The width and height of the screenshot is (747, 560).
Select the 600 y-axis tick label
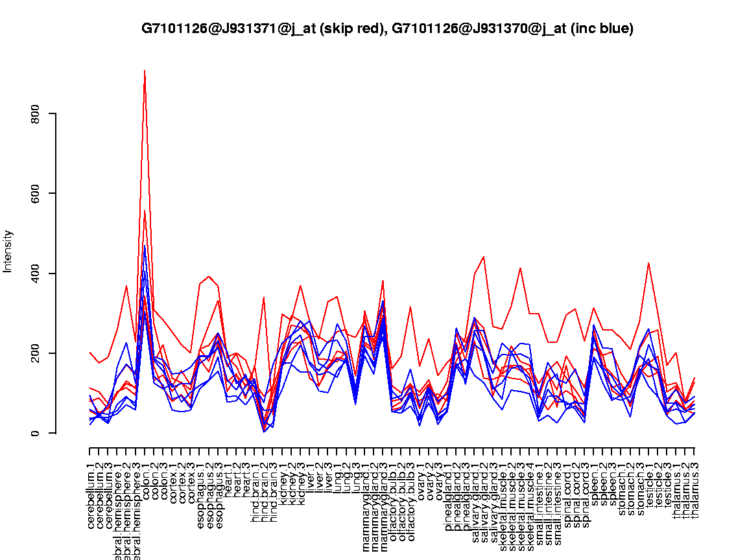pos(36,193)
